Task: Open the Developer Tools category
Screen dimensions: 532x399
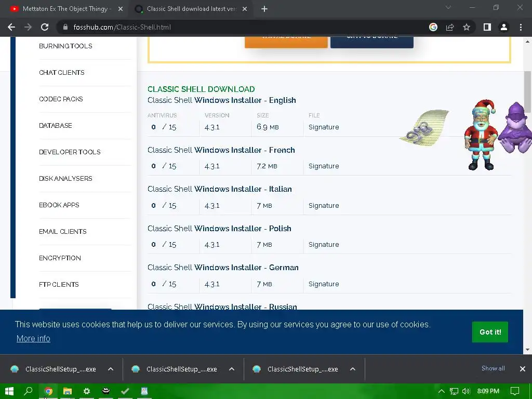Action: 70,152
